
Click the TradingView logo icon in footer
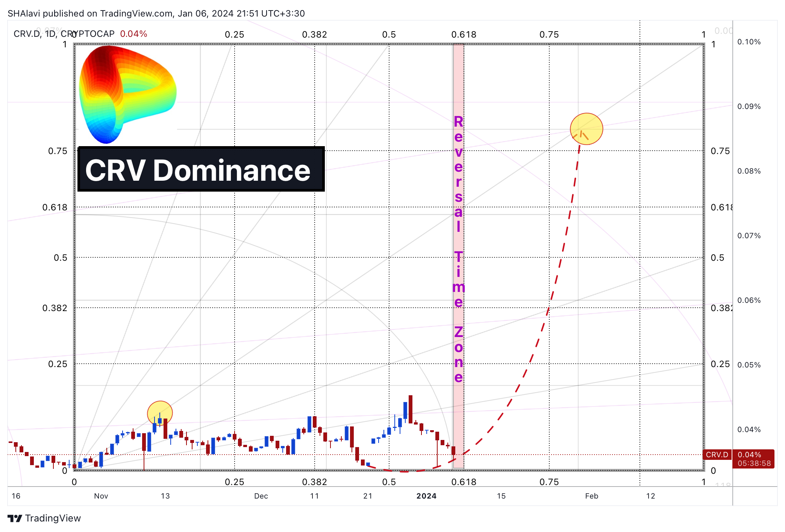[x=15, y=518]
